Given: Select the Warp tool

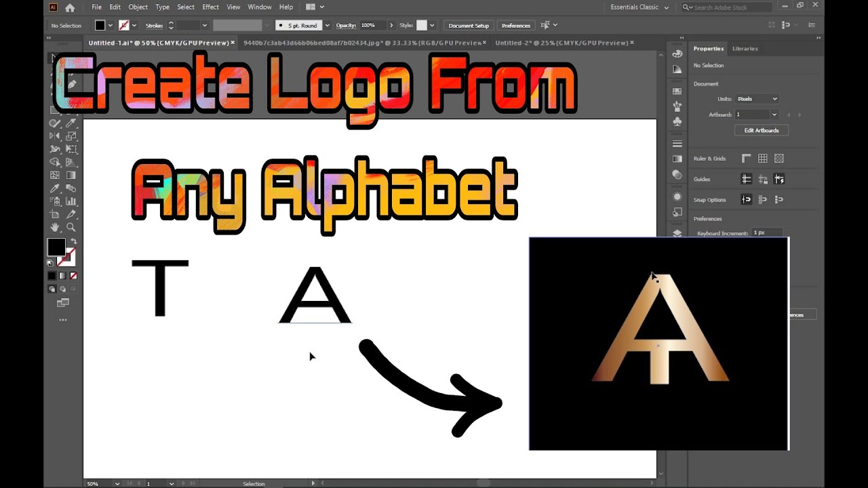Looking at the screenshot, I should click(55, 149).
